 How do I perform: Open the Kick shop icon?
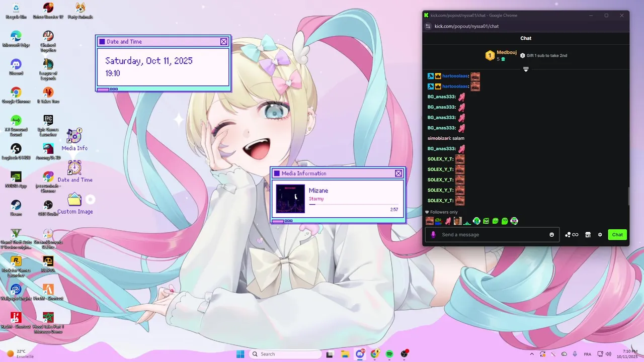click(588, 235)
